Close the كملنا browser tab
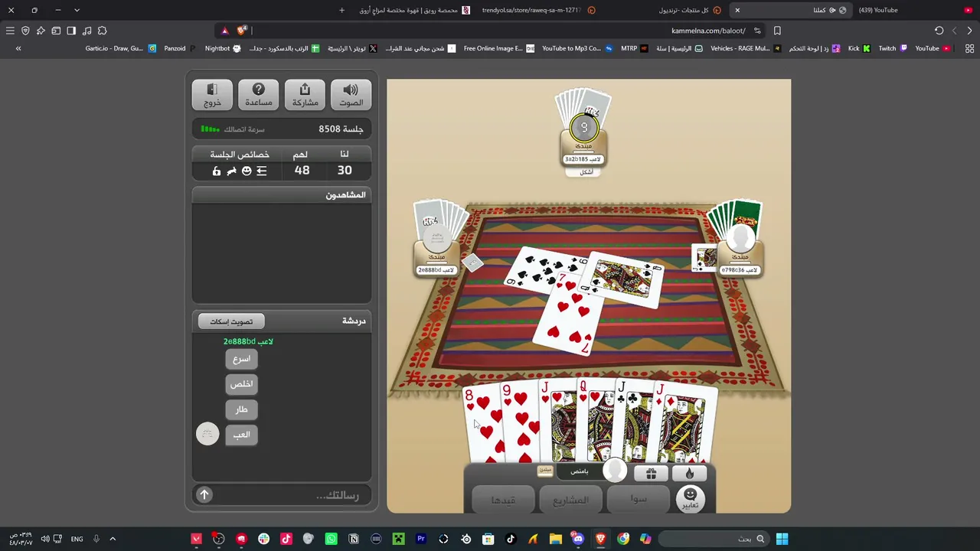This screenshot has height=551, width=980. (x=737, y=10)
